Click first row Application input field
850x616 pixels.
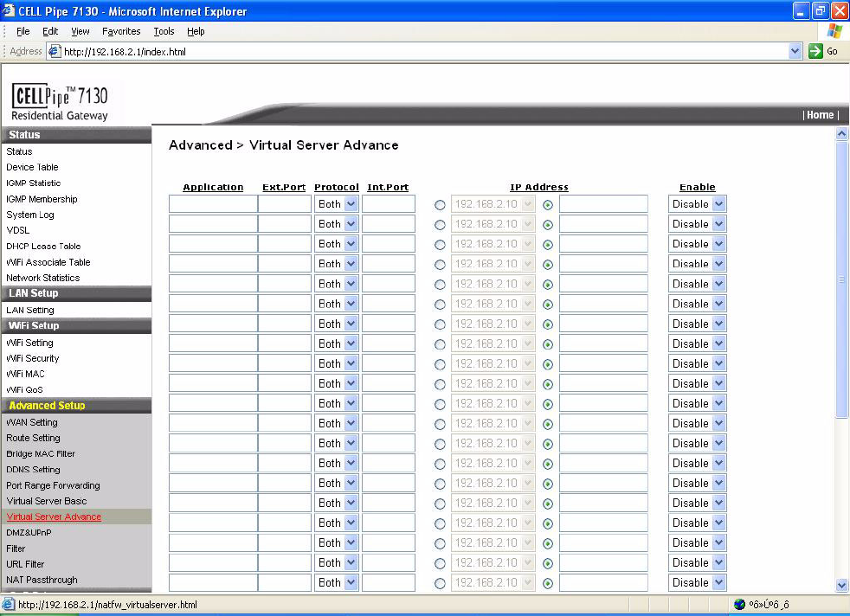point(213,204)
